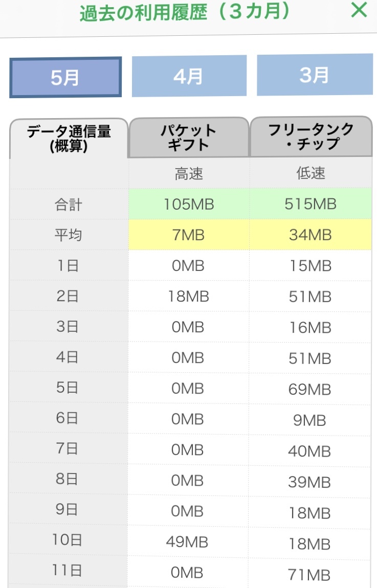Select the 5月 month button
The image size is (377, 588).
point(65,77)
